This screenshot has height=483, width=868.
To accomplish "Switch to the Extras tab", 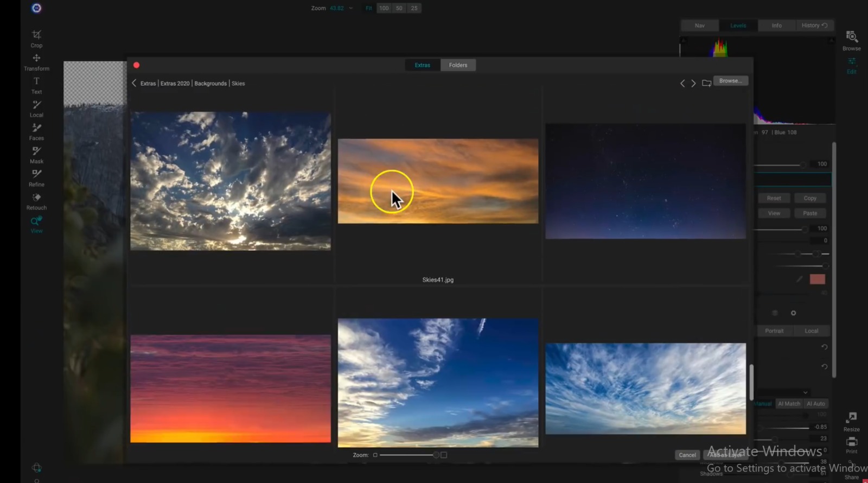I will 423,65.
